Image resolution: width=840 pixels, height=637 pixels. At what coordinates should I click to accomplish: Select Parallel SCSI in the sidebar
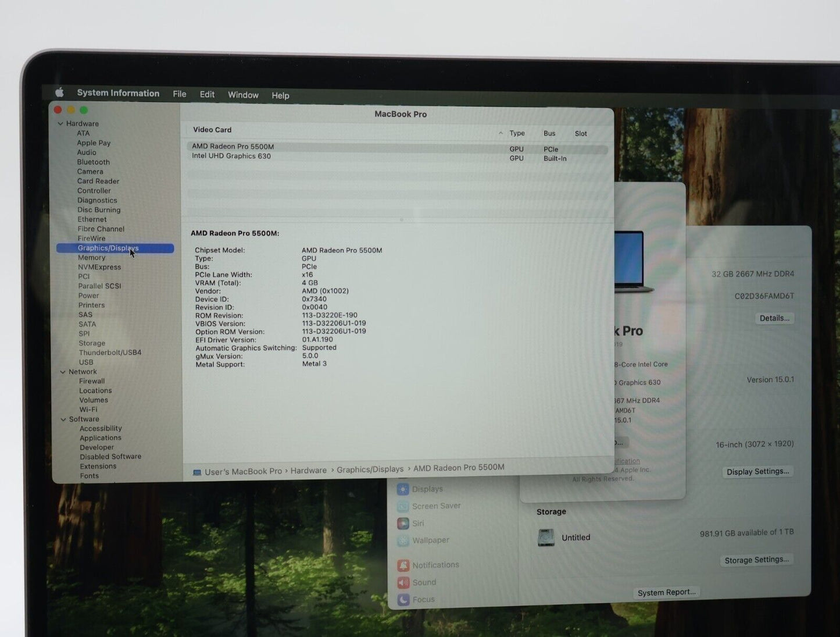point(99,286)
